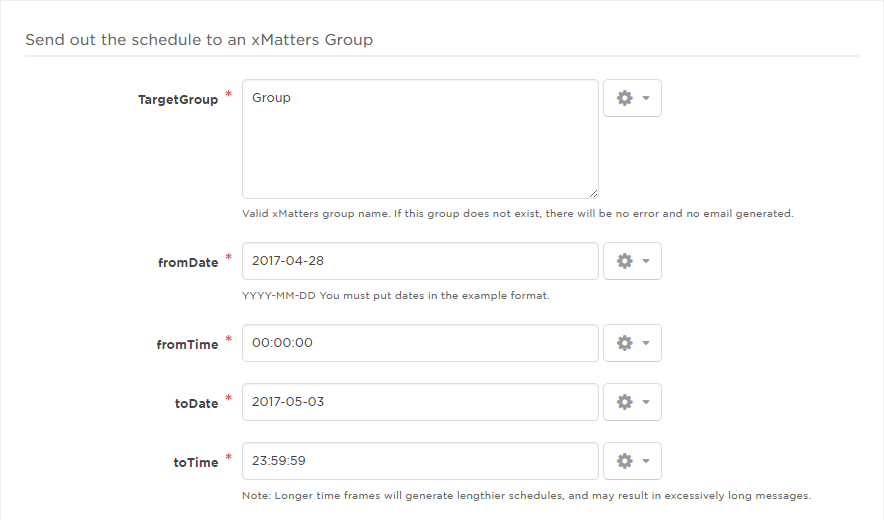Click the fromTime field showing 00:00:00

point(420,343)
